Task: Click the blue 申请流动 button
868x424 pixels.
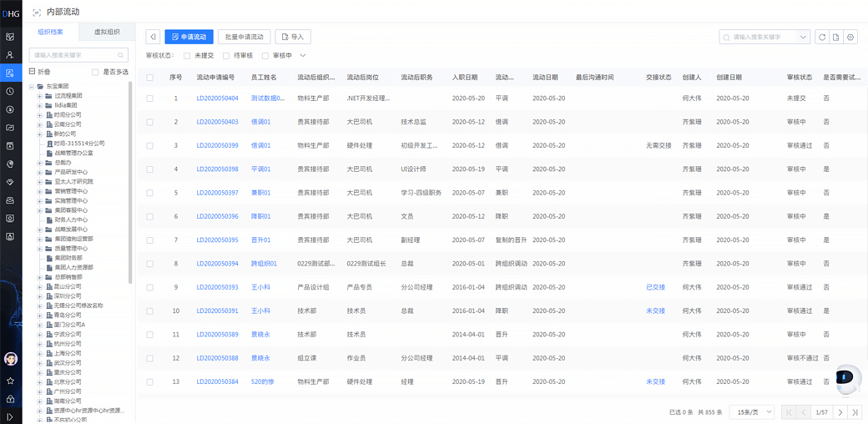Action: coord(189,37)
